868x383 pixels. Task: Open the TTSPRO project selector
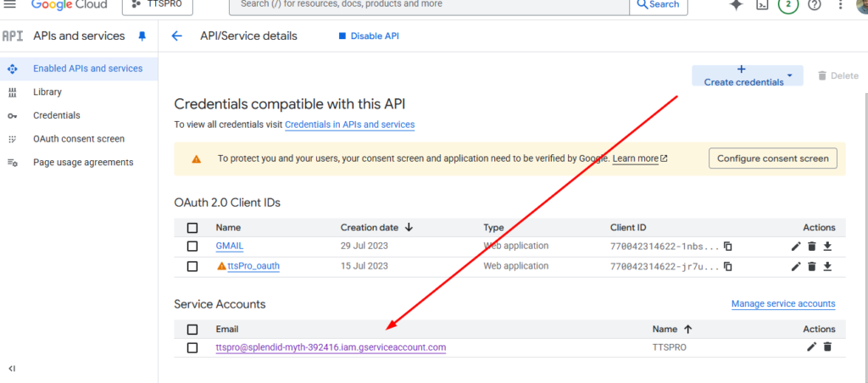click(x=157, y=4)
